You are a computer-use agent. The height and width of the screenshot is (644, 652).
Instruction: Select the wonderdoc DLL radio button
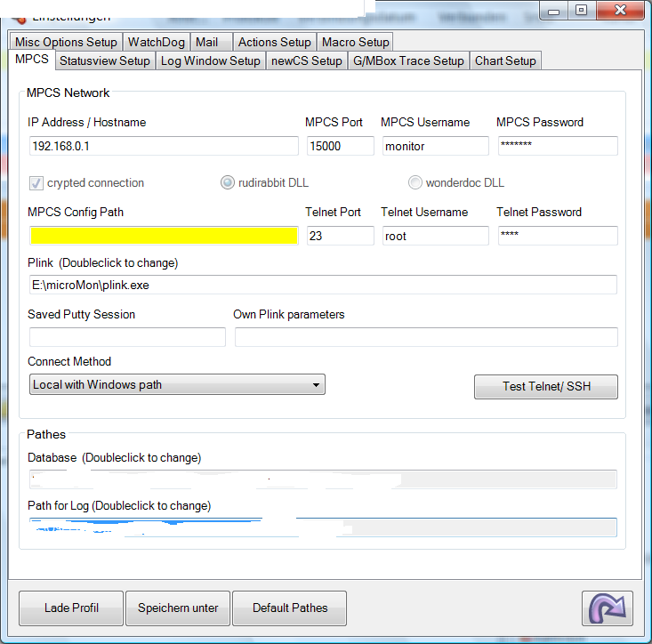click(415, 183)
